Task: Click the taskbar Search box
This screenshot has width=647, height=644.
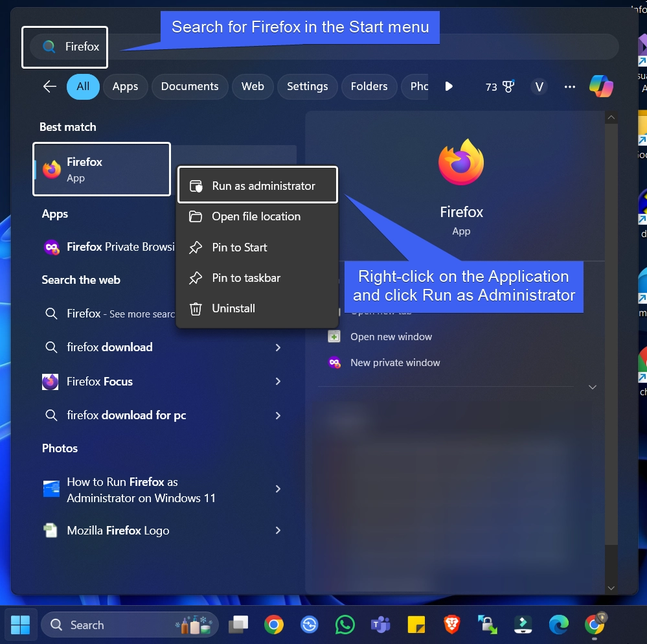Action: pos(130,625)
